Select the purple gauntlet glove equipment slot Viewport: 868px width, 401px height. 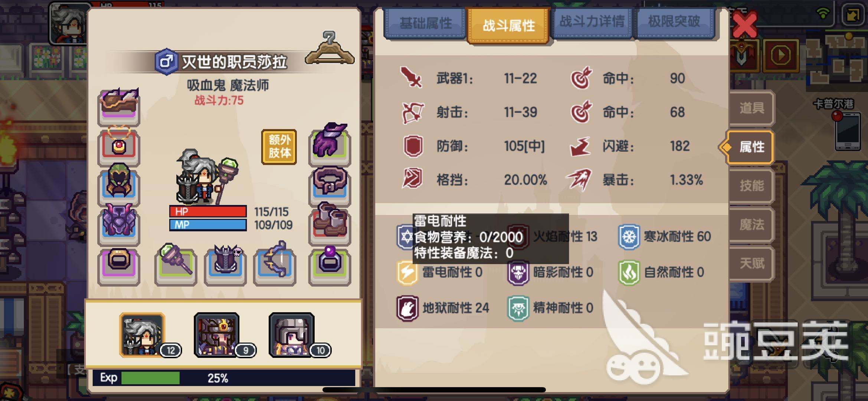point(330,143)
